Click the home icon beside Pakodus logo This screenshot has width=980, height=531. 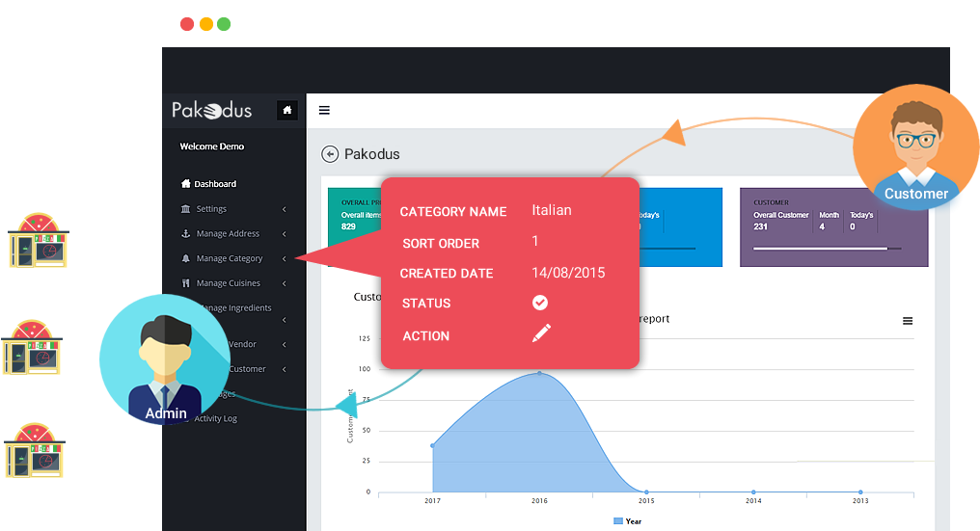coord(286,111)
